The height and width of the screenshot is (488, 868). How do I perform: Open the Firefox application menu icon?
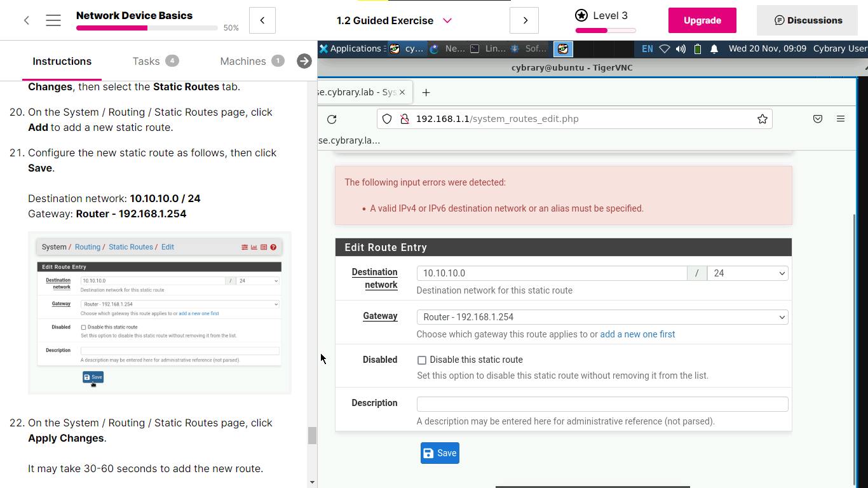[x=841, y=119]
